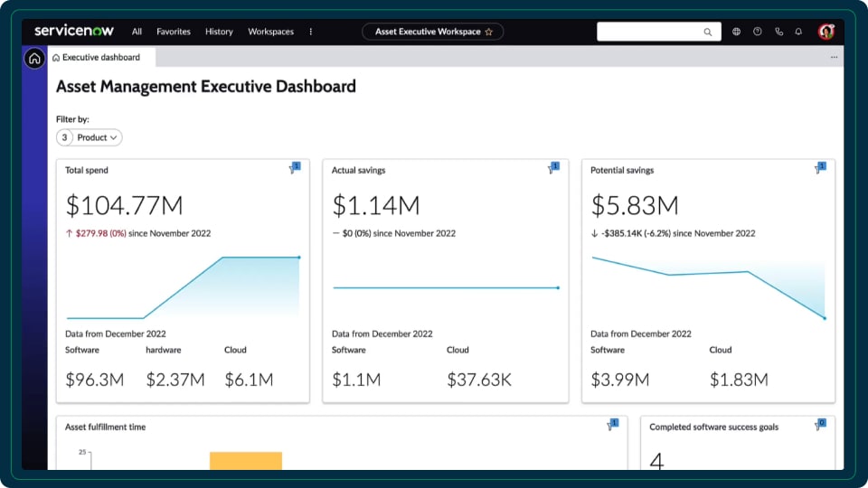Favorite the Asset Executive Workspace star

(489, 32)
